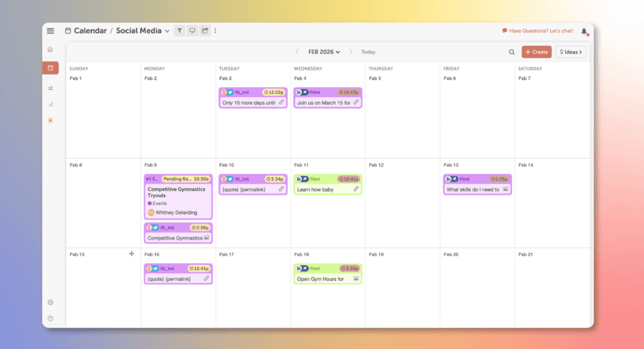The image size is (644, 349).
Task: Open the analytics bar-chart icon in sidebar
Action: tap(51, 104)
